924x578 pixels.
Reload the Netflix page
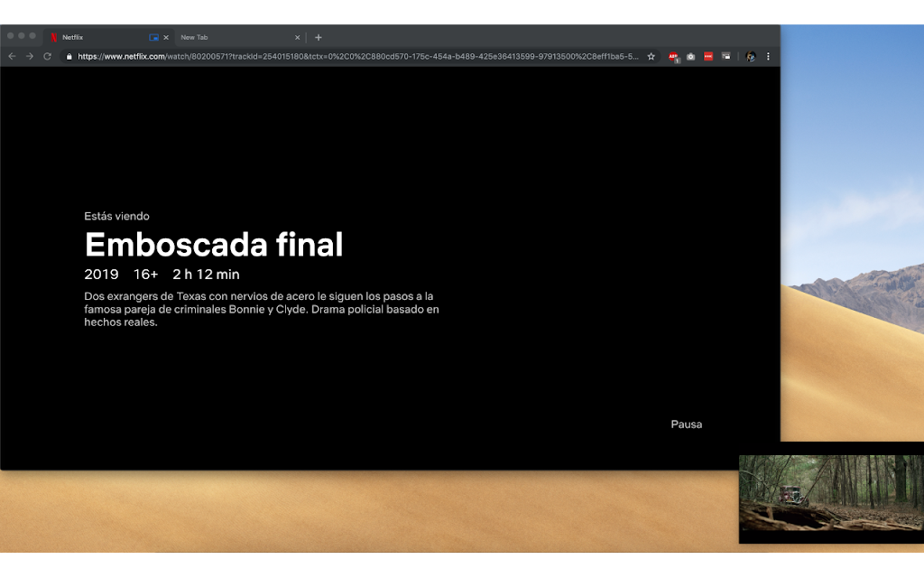coord(47,57)
